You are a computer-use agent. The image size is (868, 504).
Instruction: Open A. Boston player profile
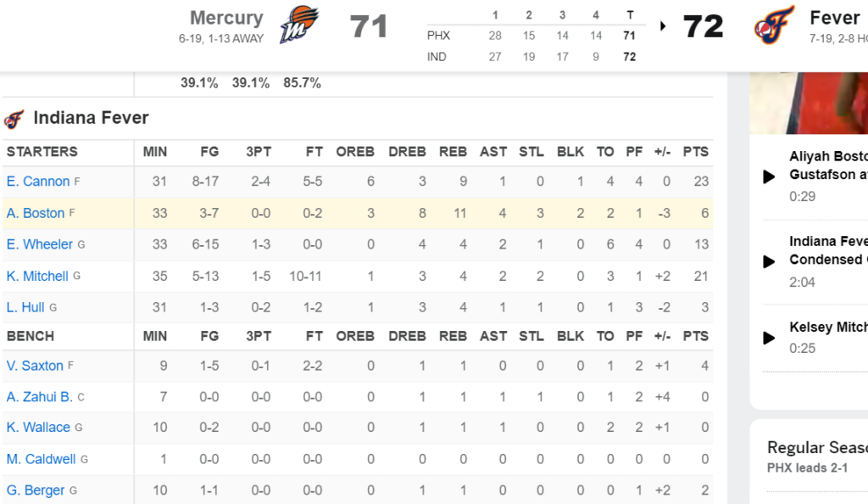(36, 213)
